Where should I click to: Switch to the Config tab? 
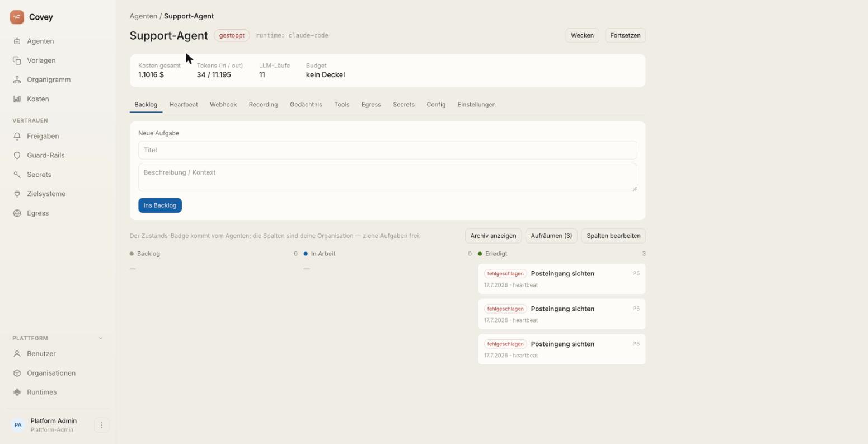(436, 105)
